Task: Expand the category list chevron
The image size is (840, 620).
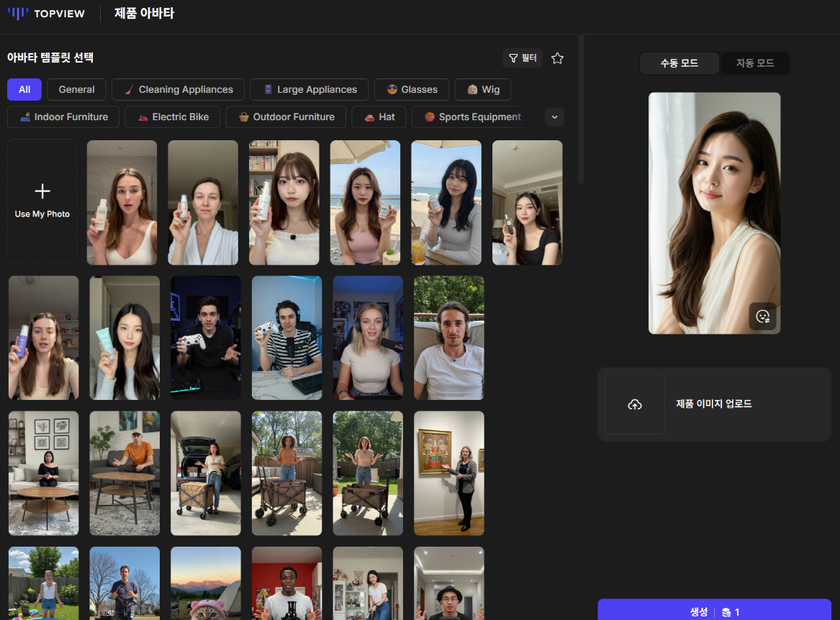Action: pyautogui.click(x=554, y=117)
